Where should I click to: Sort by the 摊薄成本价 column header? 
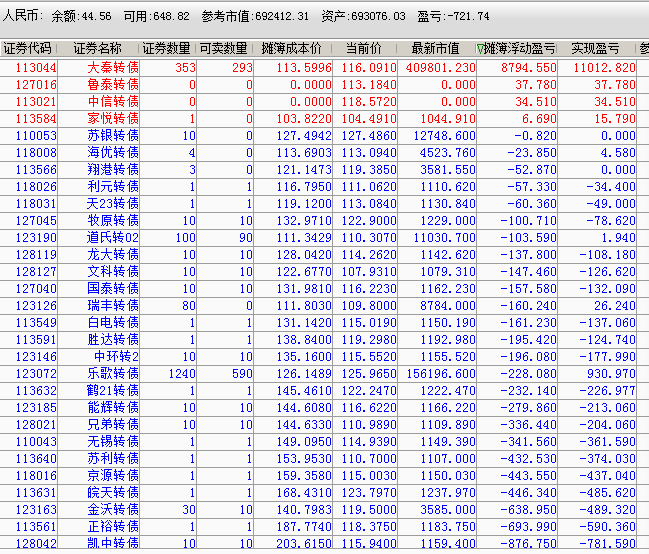click(x=292, y=48)
